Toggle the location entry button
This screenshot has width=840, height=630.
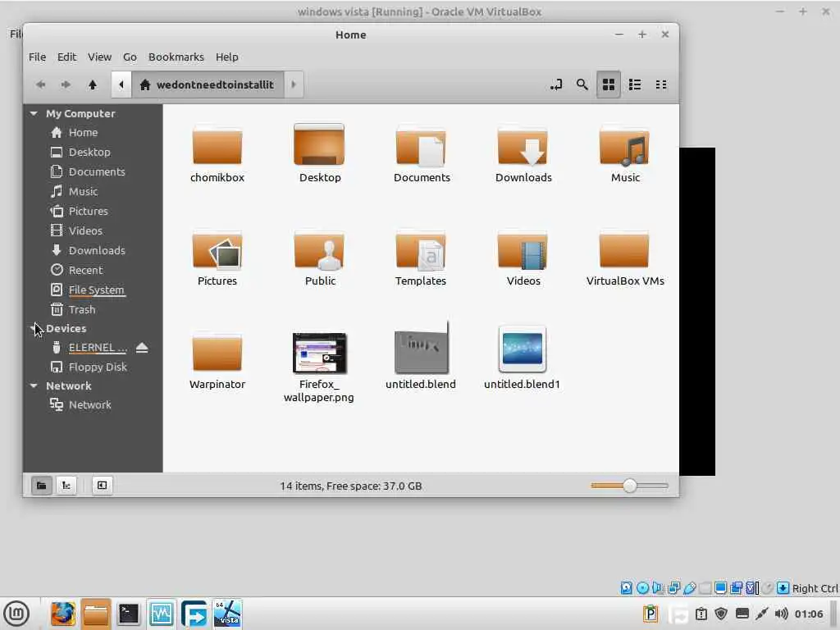[556, 84]
